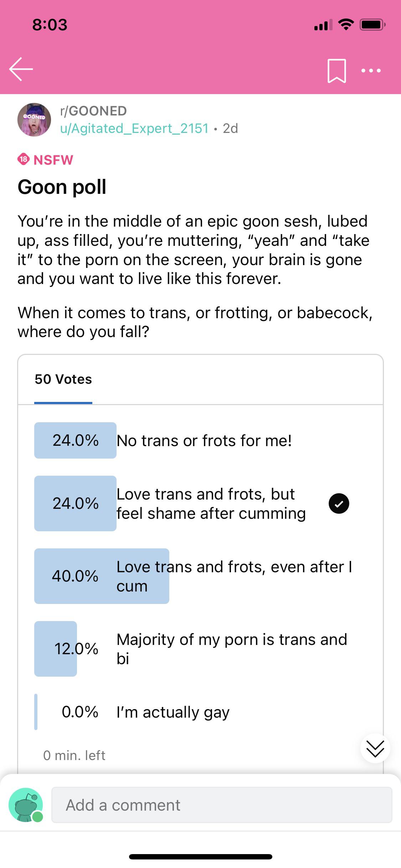Tap the Goon poll title
This screenshot has height=868, width=401.
coord(62,187)
